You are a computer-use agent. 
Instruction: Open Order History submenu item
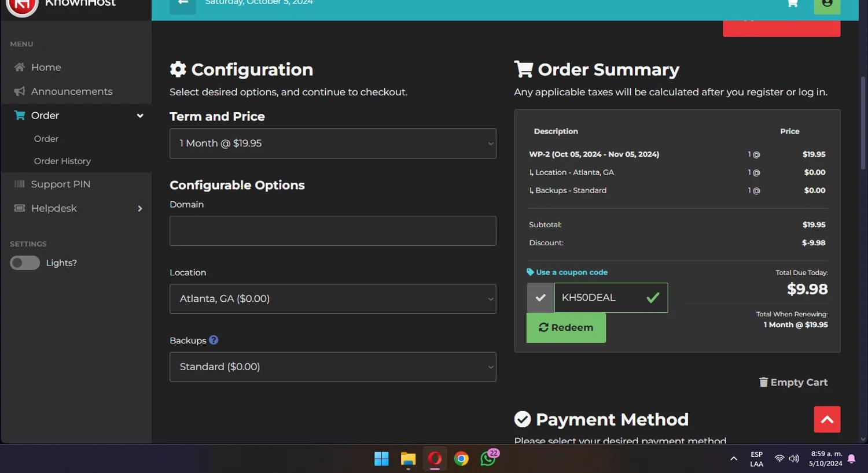pos(62,161)
